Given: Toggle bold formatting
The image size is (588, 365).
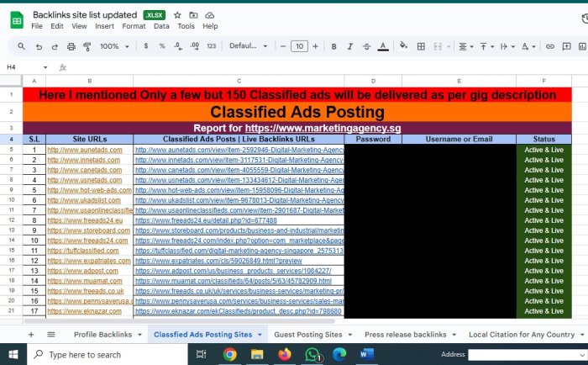Looking at the screenshot, I should [x=333, y=46].
